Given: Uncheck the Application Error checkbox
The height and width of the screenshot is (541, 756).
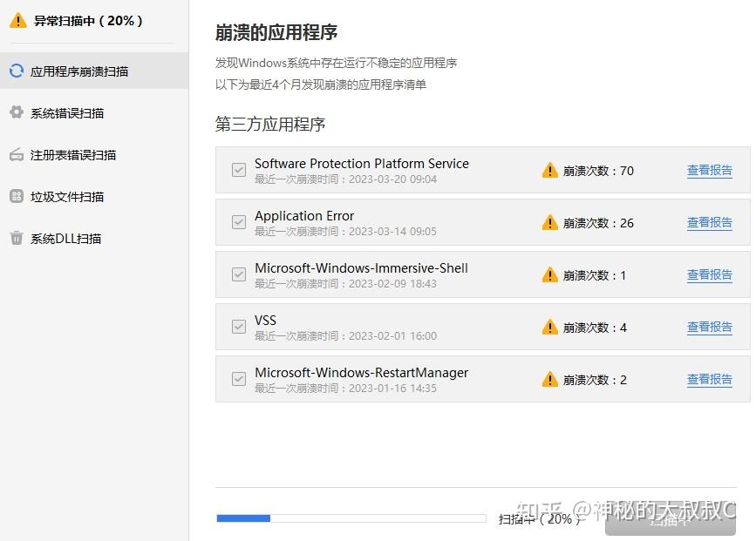Looking at the screenshot, I should [x=238, y=223].
